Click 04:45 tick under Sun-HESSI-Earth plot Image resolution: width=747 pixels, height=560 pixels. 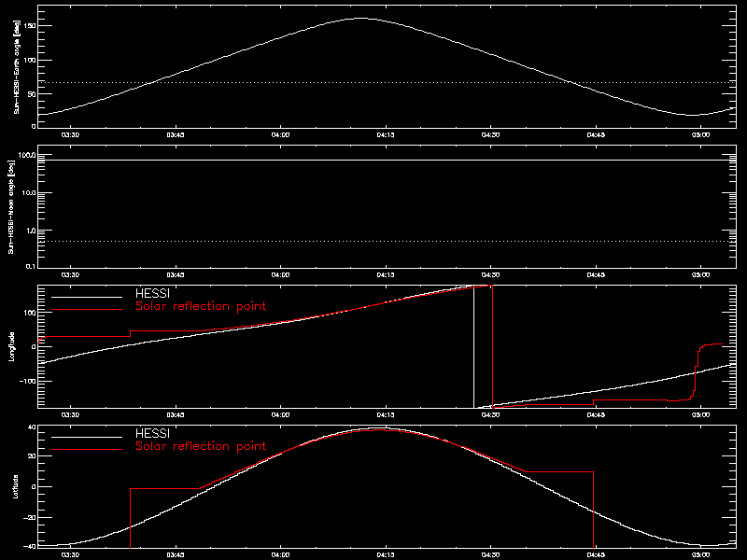coord(596,134)
